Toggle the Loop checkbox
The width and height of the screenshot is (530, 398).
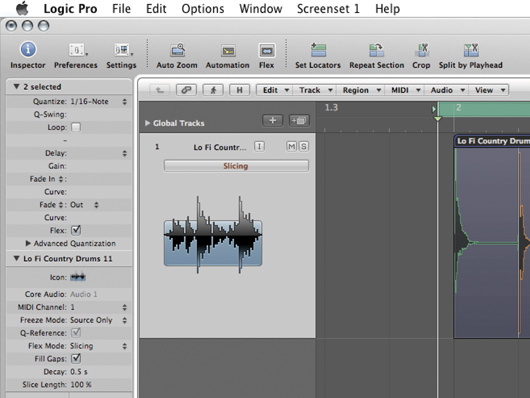pyautogui.click(x=76, y=127)
